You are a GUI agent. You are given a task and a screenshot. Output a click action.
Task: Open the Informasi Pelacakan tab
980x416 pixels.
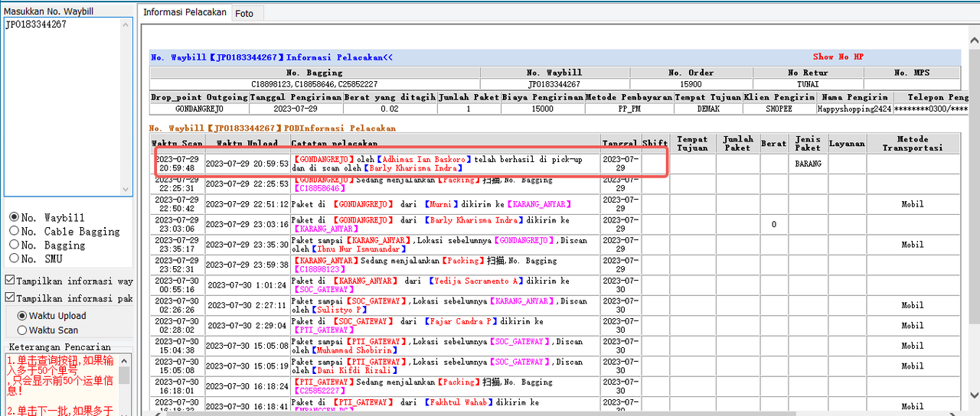tap(185, 13)
